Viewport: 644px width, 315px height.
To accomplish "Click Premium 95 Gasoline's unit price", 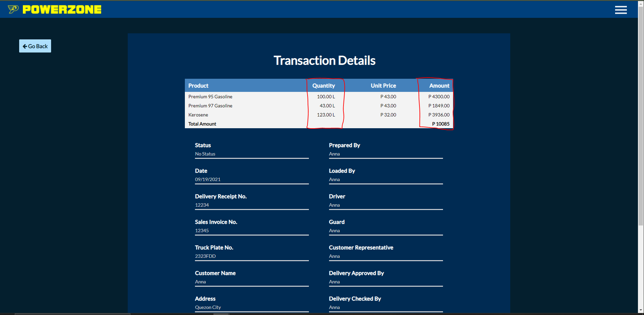I will [388, 97].
